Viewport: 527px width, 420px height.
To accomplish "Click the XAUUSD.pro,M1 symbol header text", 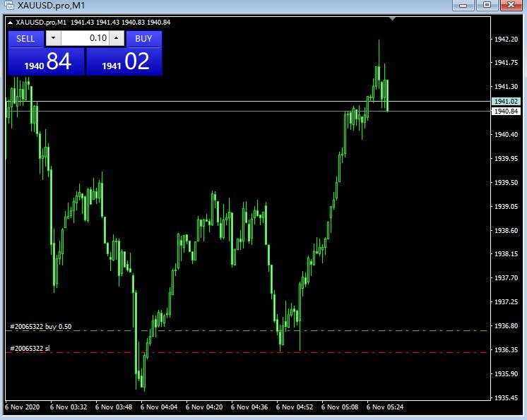I will coord(41,23).
